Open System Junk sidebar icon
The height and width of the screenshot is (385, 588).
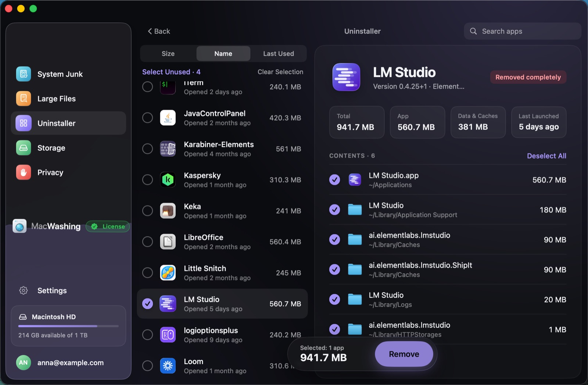click(x=24, y=74)
